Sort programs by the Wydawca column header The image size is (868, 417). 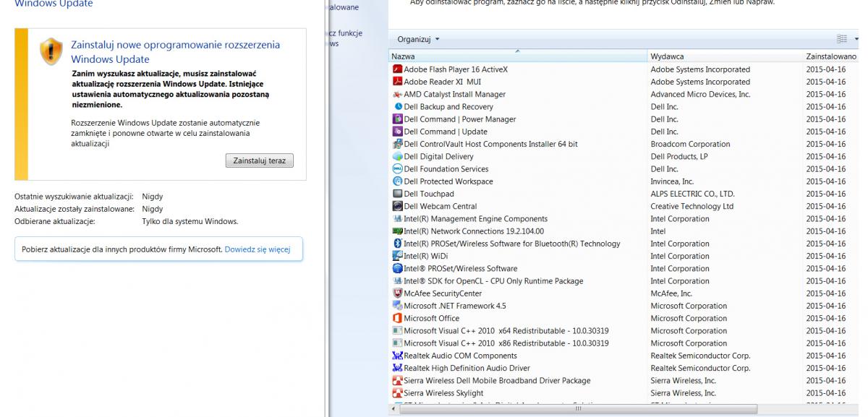click(726, 56)
